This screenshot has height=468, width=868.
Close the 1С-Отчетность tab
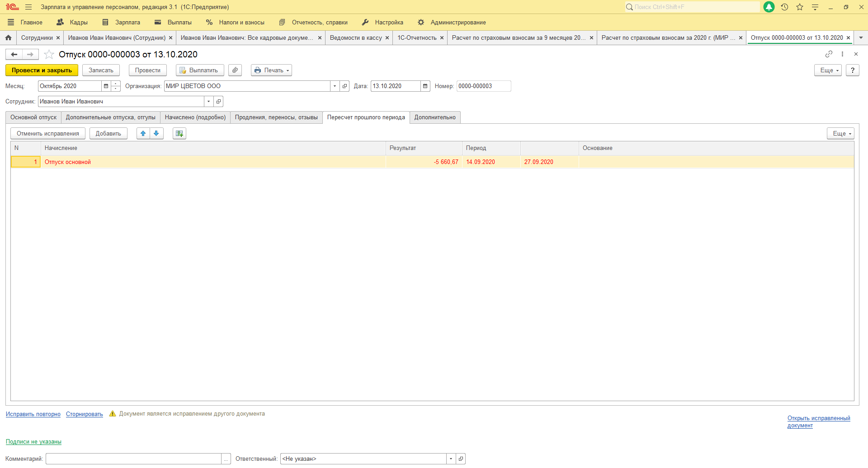[x=442, y=37]
